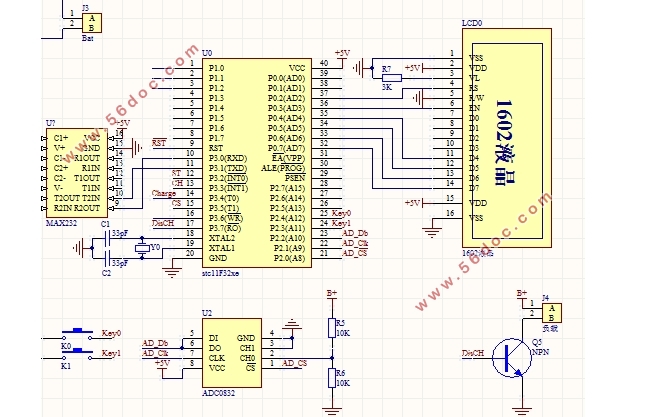650x417 pixels.
Task: Click the R7 3K resistor
Action: [x=392, y=78]
